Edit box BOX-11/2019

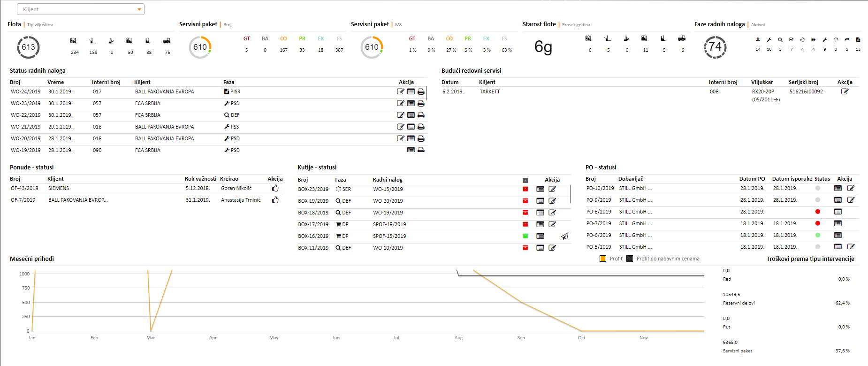[553, 248]
